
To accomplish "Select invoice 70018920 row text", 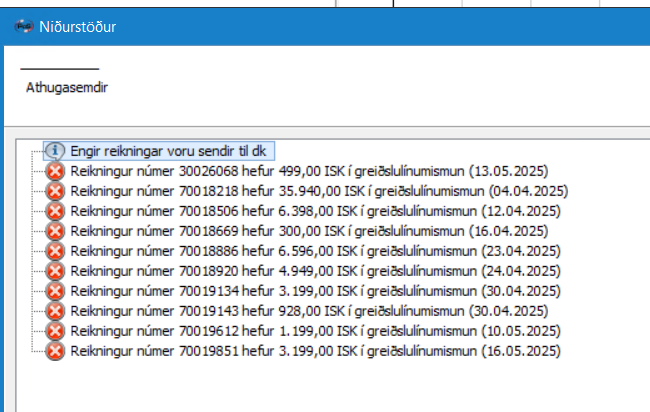I will click(314, 271).
